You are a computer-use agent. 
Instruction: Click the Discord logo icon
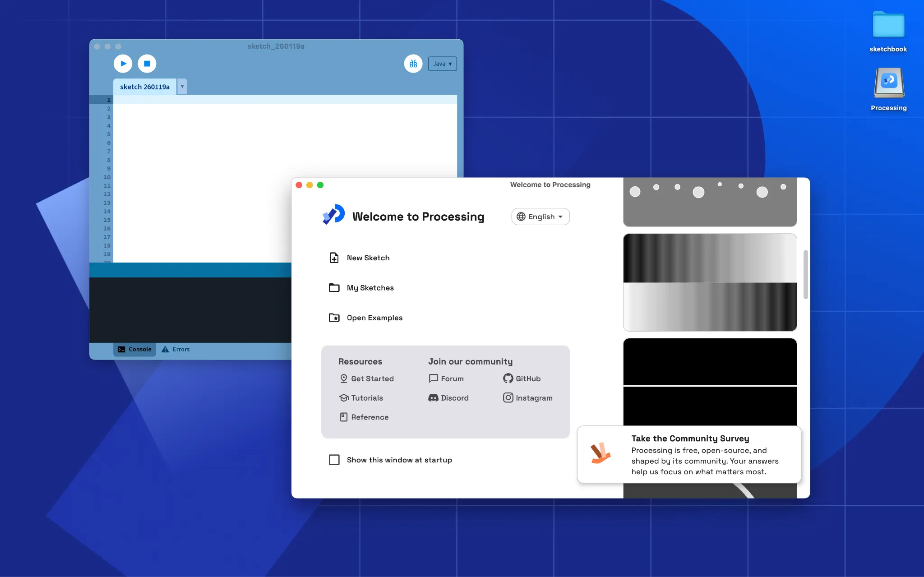pos(433,398)
